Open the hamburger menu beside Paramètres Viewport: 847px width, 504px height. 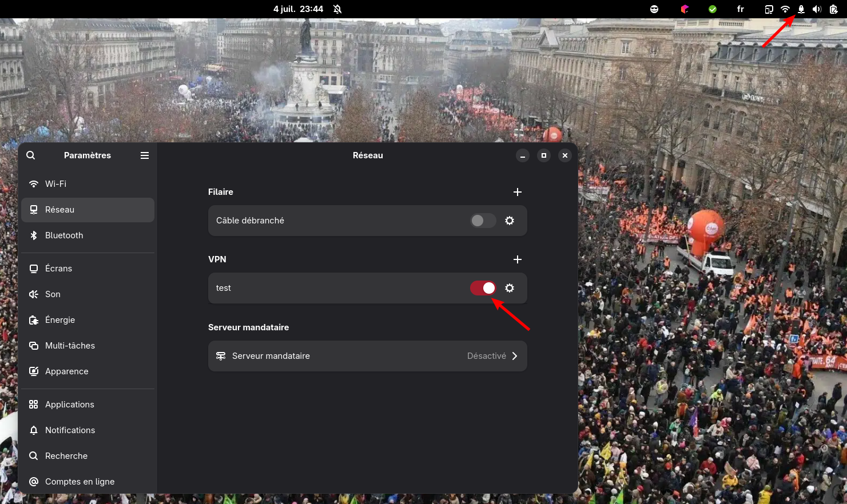pos(145,155)
